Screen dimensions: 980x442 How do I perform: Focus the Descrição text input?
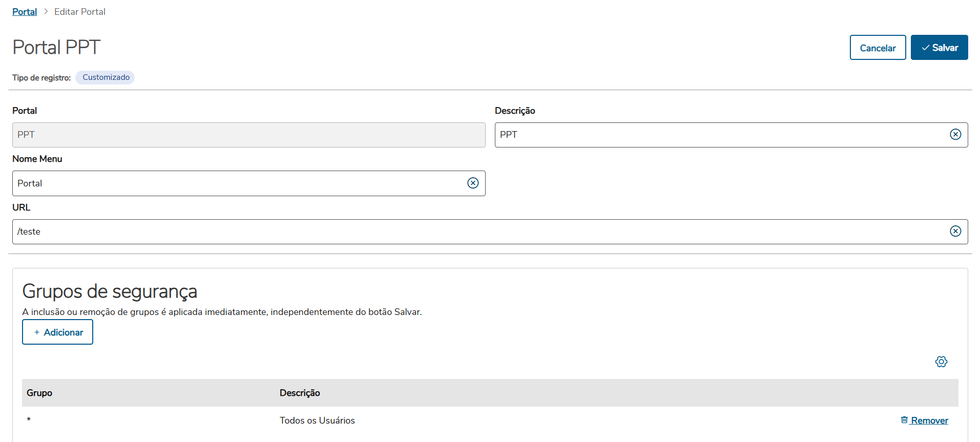pos(717,135)
